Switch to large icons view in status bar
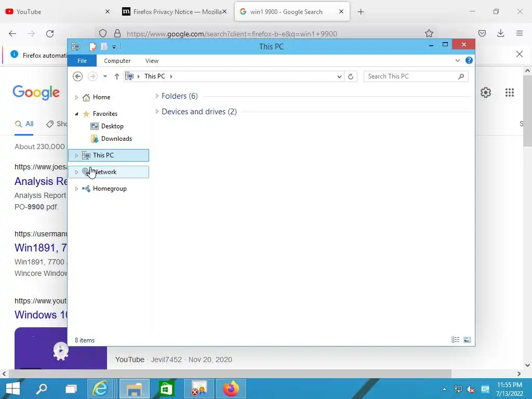Viewport: 532px width, 399px height. 467,340
